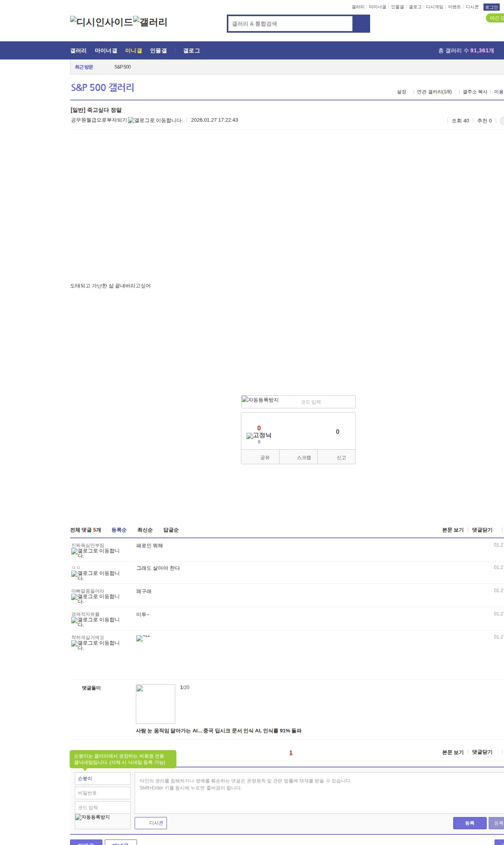Submit the comment with the 등록 button
Viewport: 504px width, 845px height.
[470, 823]
